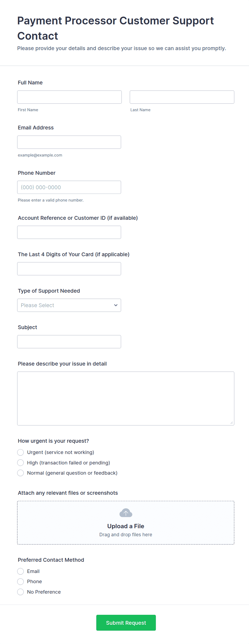Click the issue description text area
Image resolution: width=249 pixels, height=644 pixels.
[126, 398]
